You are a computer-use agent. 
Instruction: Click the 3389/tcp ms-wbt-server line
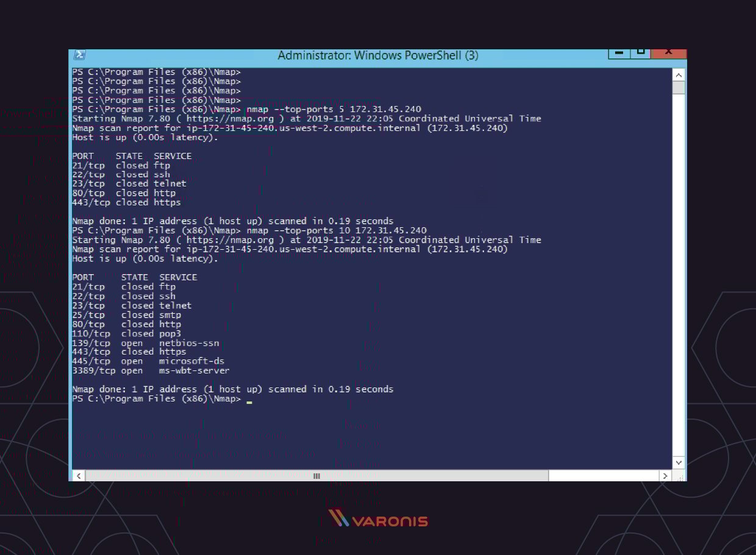coord(151,370)
